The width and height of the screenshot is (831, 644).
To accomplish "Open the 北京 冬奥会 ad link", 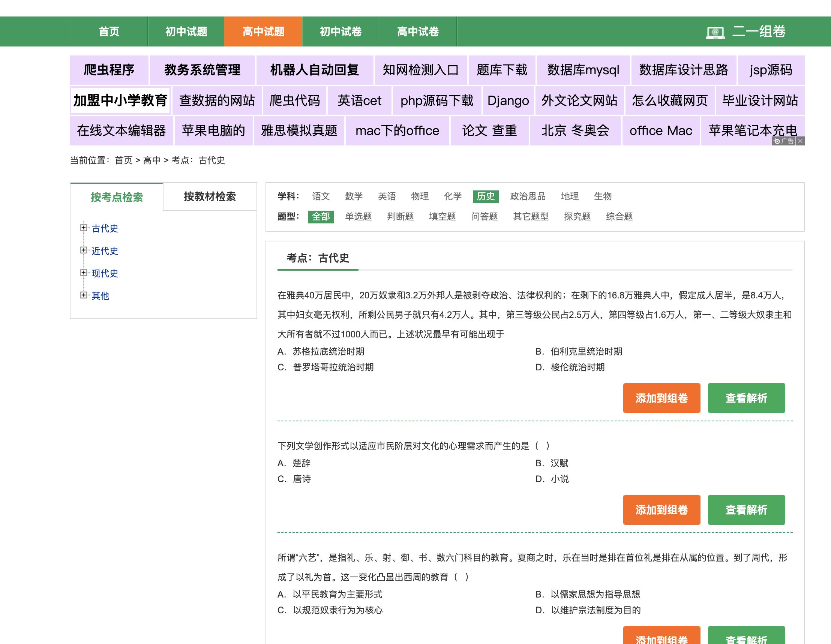I will click(575, 130).
